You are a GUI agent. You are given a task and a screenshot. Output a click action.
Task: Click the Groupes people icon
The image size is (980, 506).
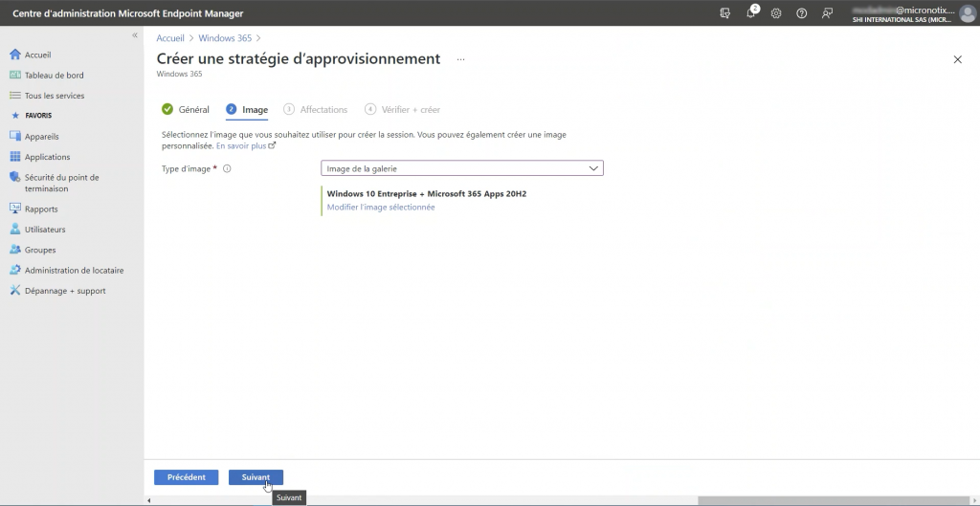pyautogui.click(x=15, y=250)
